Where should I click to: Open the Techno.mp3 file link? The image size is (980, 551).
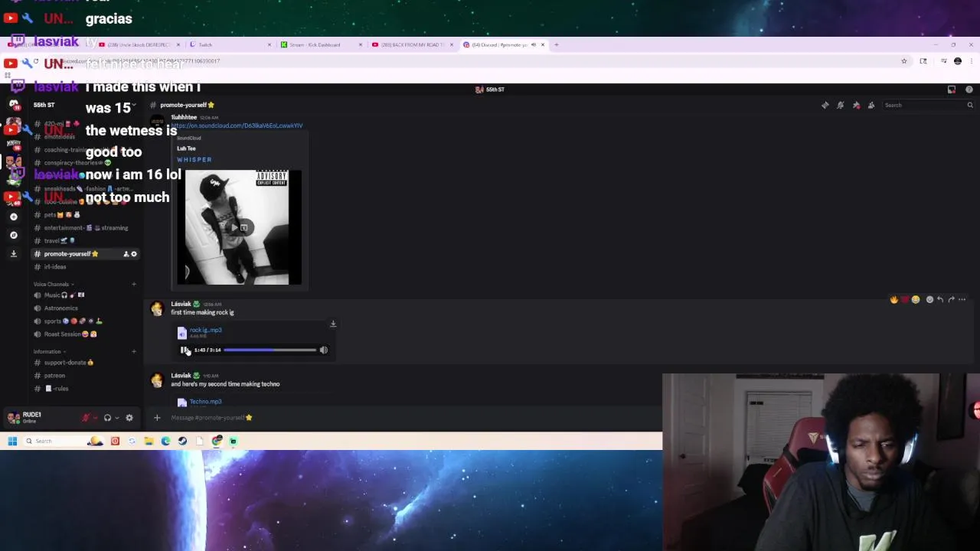(205, 401)
